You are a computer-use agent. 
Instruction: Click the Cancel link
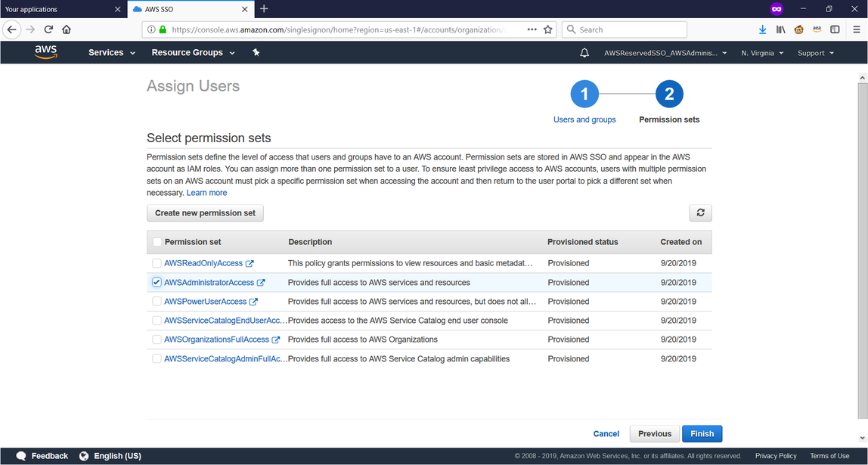[606, 434]
